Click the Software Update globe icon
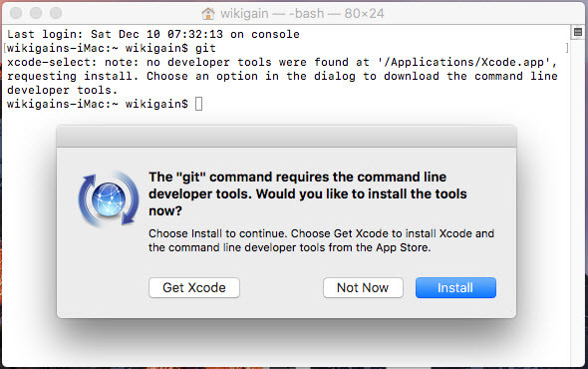 coord(109,198)
